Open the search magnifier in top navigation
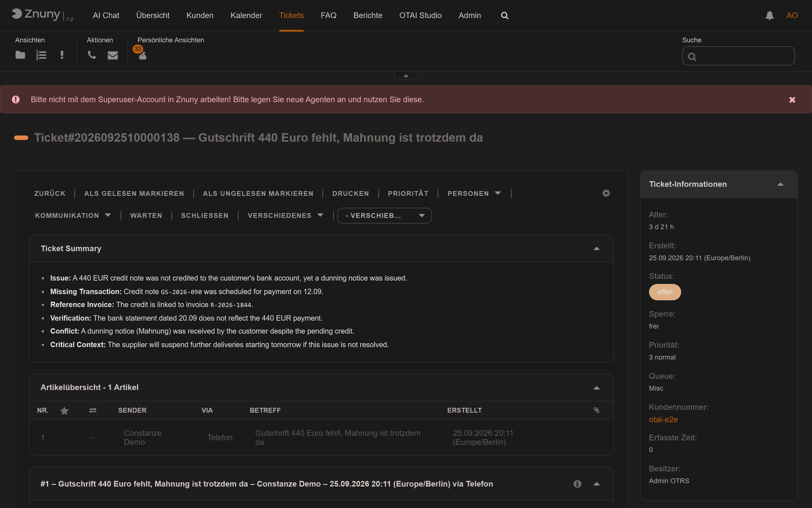The image size is (812, 508). coord(505,16)
